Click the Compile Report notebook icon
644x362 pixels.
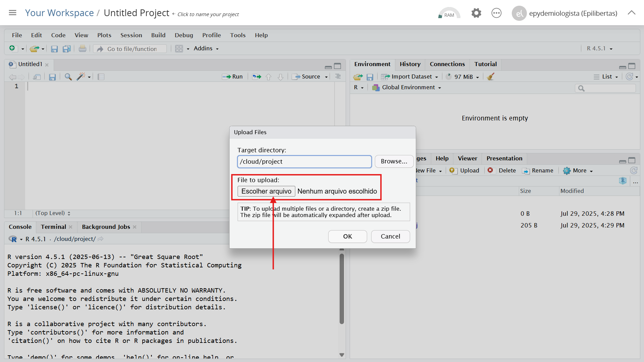point(101,77)
